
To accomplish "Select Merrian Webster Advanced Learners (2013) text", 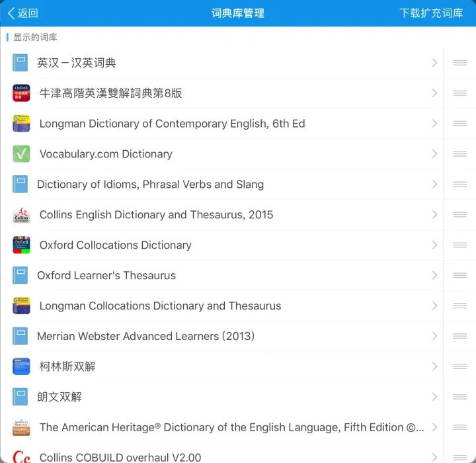I will pos(145,336).
